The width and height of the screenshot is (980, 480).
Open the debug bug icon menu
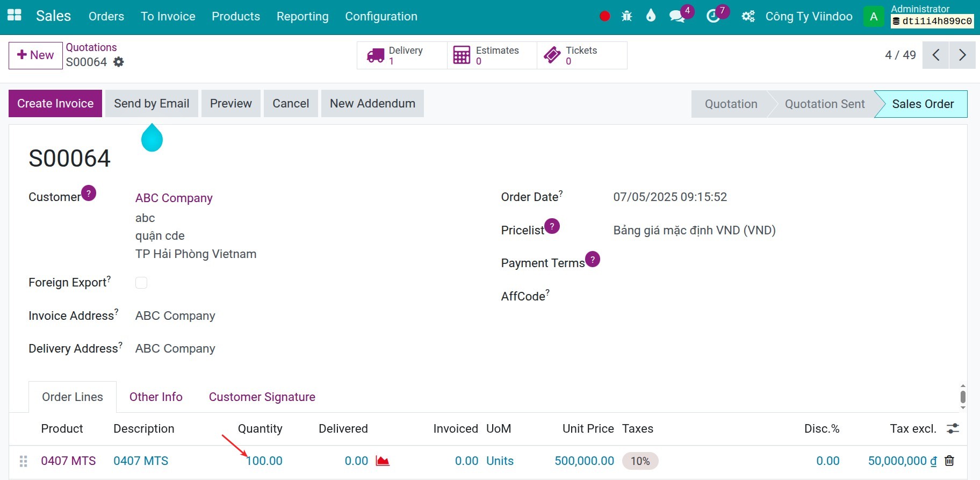coord(626,16)
